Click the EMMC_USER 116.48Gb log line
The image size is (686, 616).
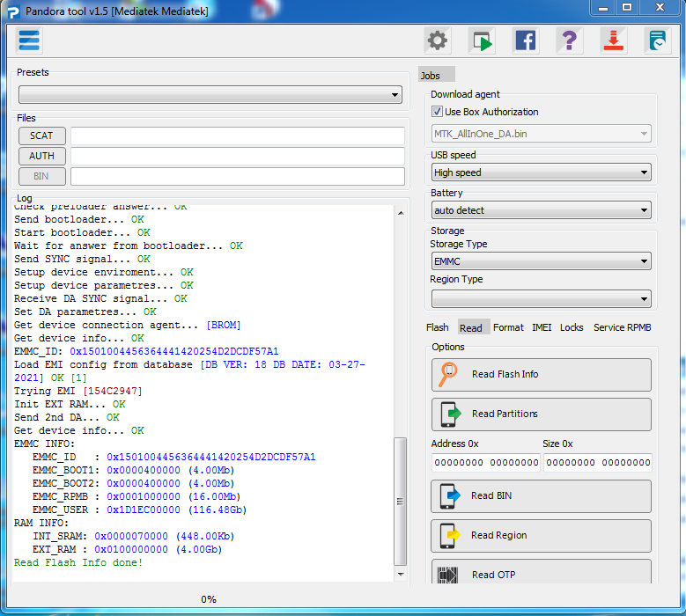point(139,510)
